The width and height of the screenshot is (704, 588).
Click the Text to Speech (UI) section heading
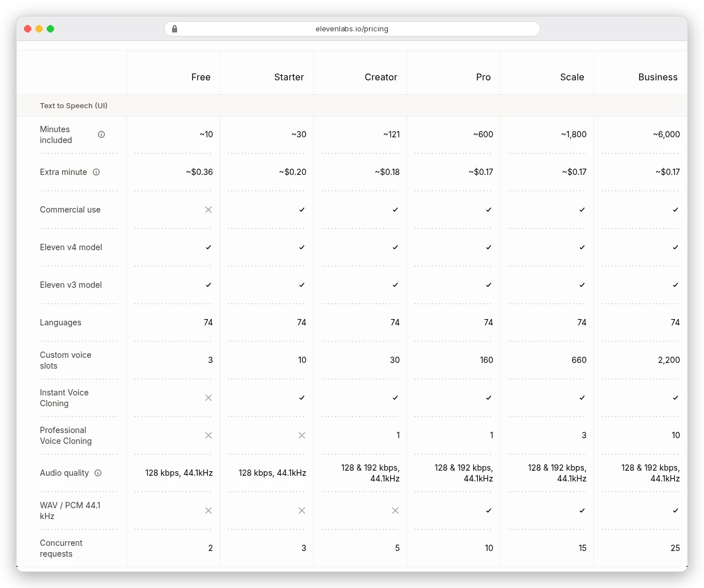[73, 105]
